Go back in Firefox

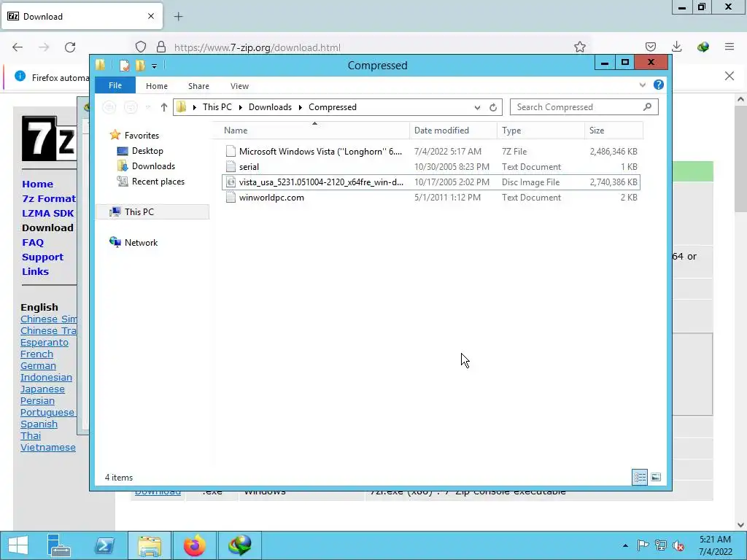(18, 47)
